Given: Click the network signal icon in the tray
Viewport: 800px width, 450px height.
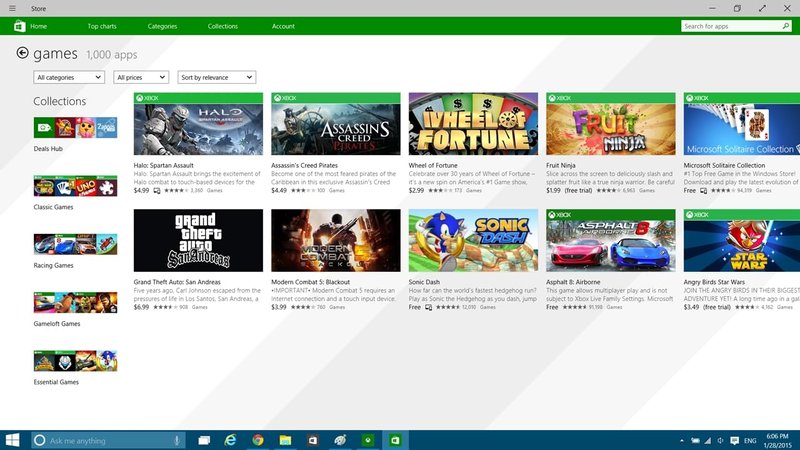Looking at the screenshot, I should tap(708, 440).
